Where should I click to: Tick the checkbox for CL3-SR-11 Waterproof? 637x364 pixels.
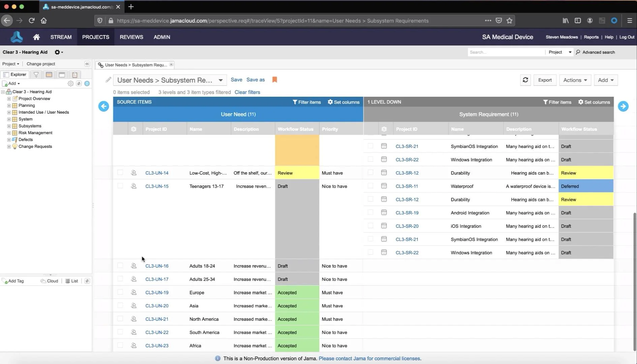pos(370,186)
